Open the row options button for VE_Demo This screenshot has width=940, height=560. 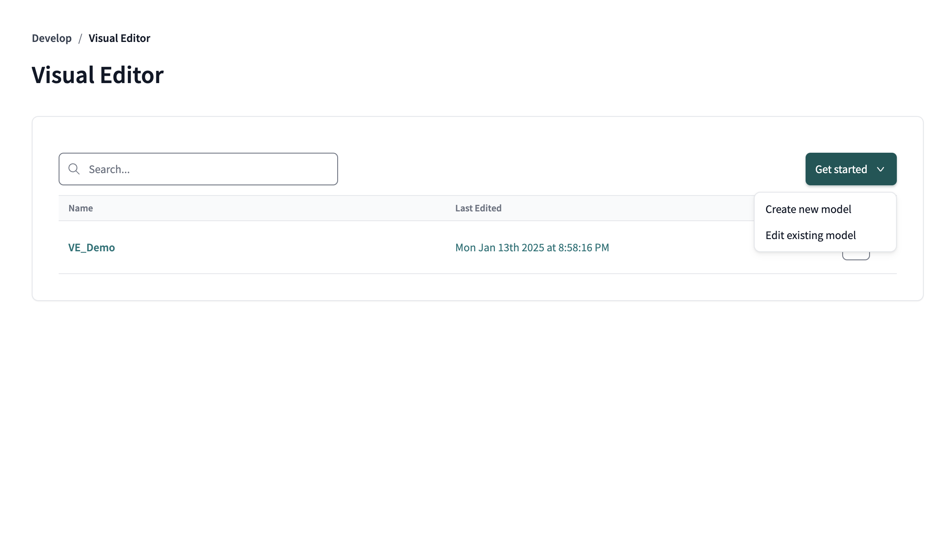click(x=856, y=252)
